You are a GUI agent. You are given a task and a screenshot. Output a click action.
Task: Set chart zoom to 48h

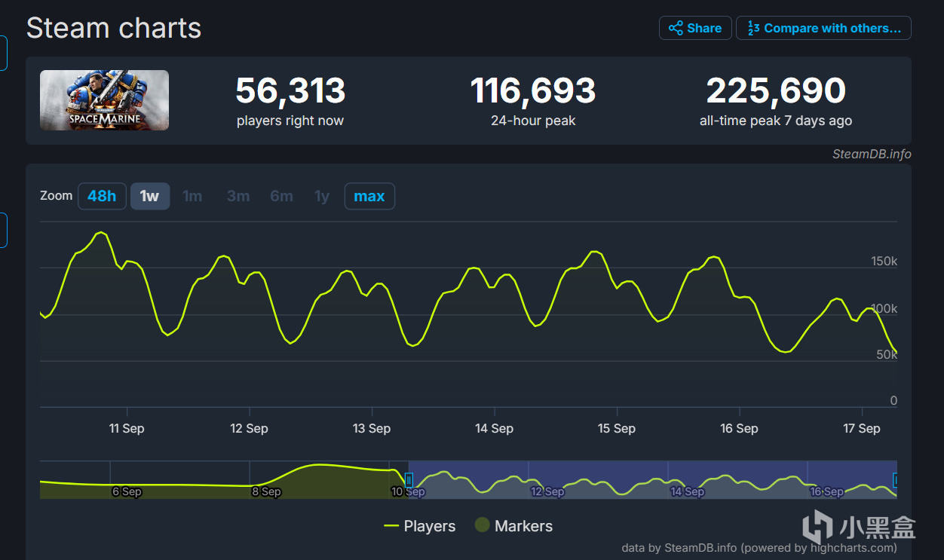point(102,196)
